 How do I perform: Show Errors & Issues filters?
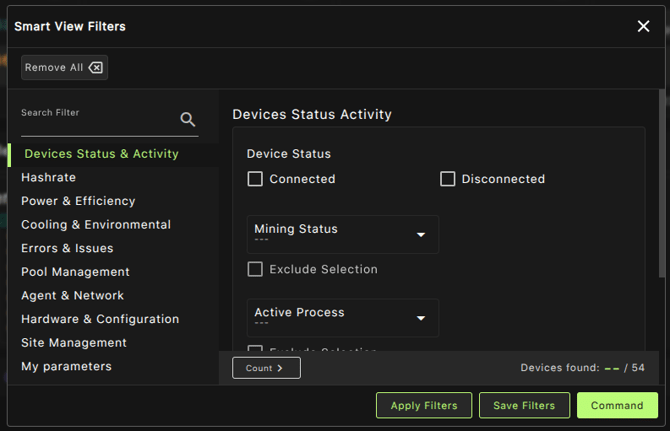point(67,248)
